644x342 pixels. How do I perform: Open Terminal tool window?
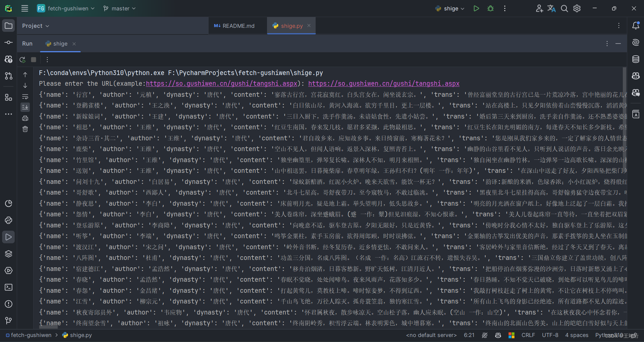tap(9, 287)
